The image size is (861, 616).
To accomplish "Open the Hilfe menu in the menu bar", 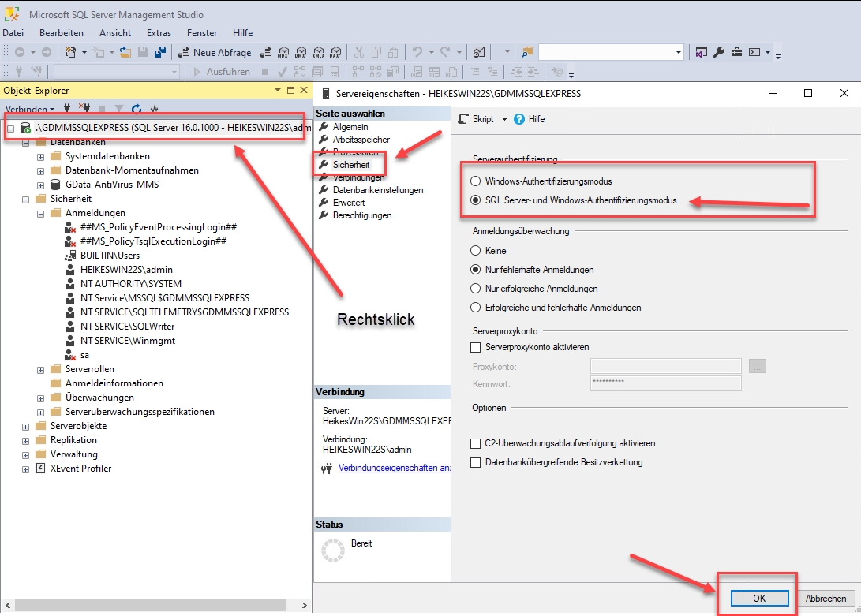I will click(243, 33).
